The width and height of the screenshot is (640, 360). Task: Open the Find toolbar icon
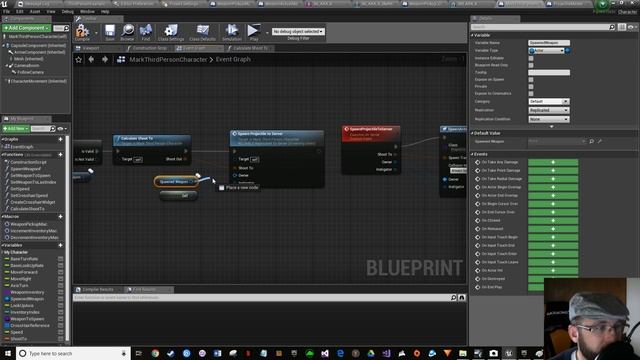pyautogui.click(x=145, y=31)
